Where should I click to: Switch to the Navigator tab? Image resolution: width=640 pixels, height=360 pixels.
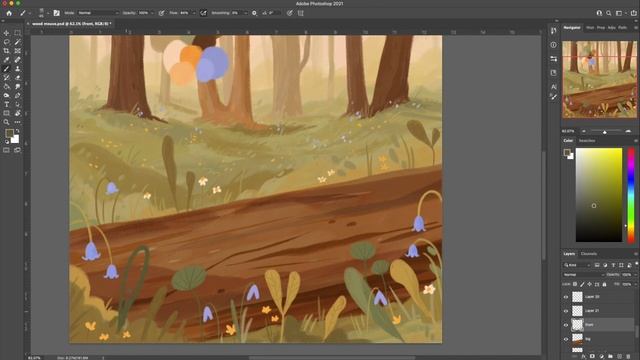point(572,28)
